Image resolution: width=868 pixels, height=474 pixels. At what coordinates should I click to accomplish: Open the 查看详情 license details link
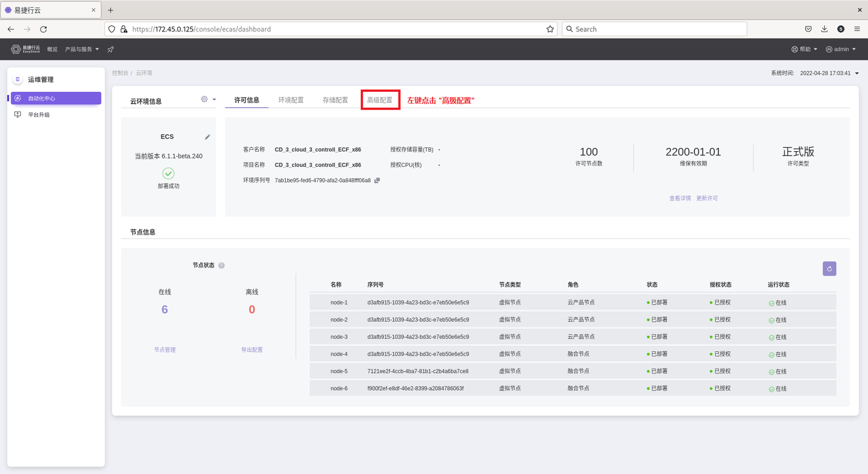680,198
